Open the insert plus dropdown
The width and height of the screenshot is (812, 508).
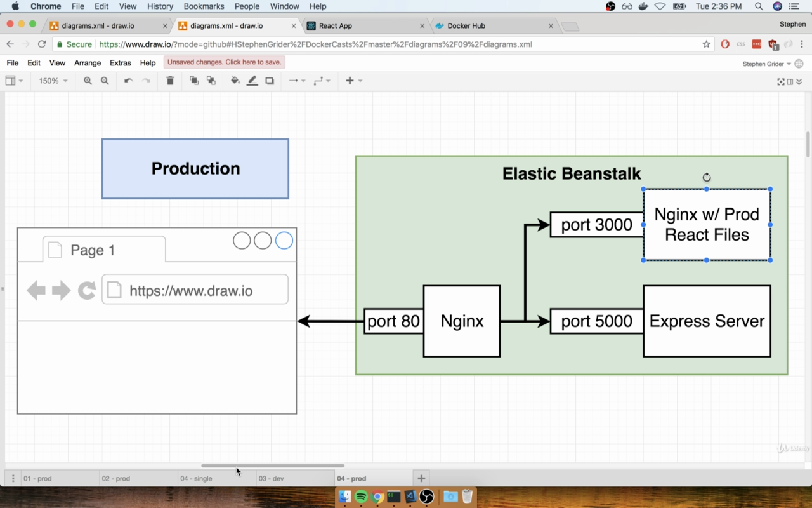(x=354, y=81)
